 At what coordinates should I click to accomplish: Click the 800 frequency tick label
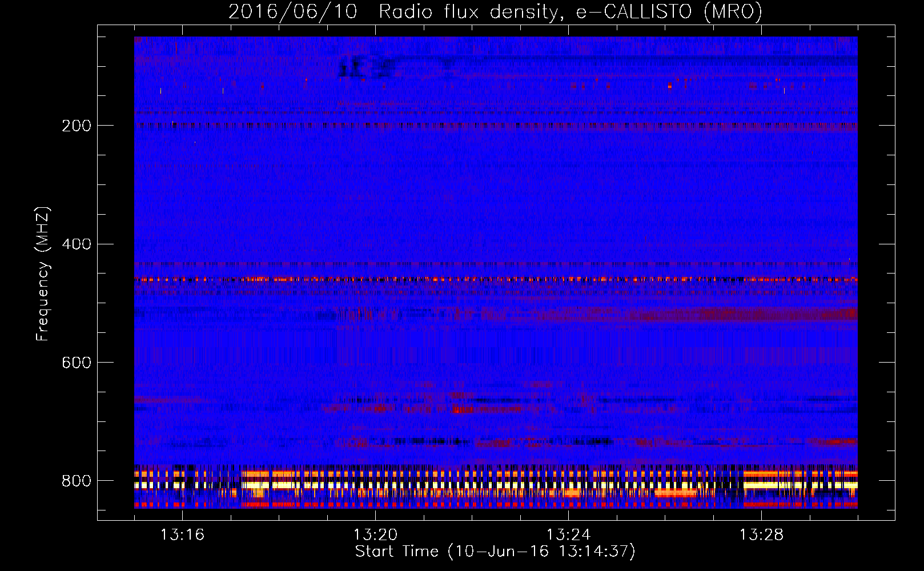click(77, 481)
